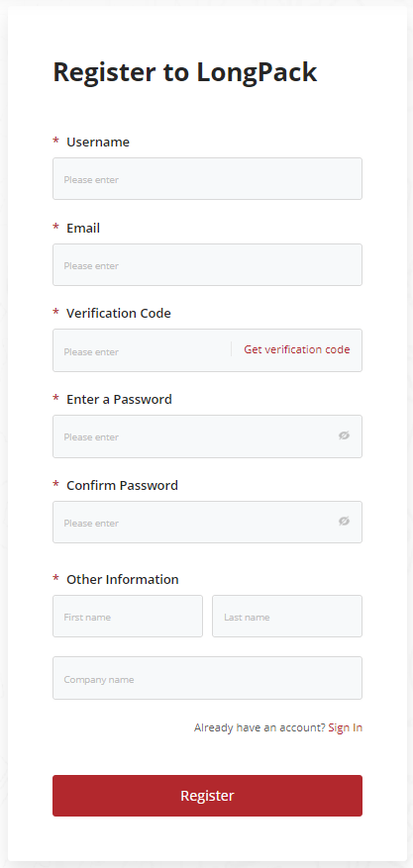Click the Register to LongPack heading
This screenshot has height=868, width=413.
click(185, 72)
